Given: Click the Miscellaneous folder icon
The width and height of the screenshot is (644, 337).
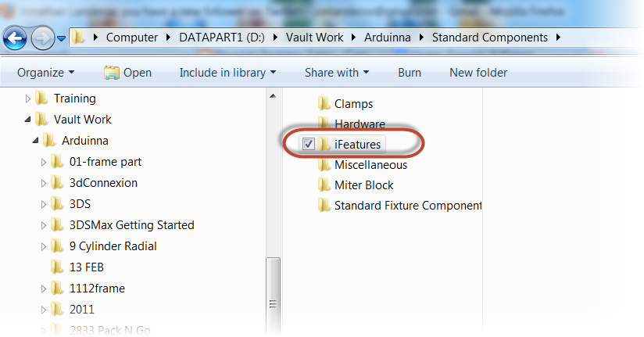Looking at the screenshot, I should coord(325,165).
